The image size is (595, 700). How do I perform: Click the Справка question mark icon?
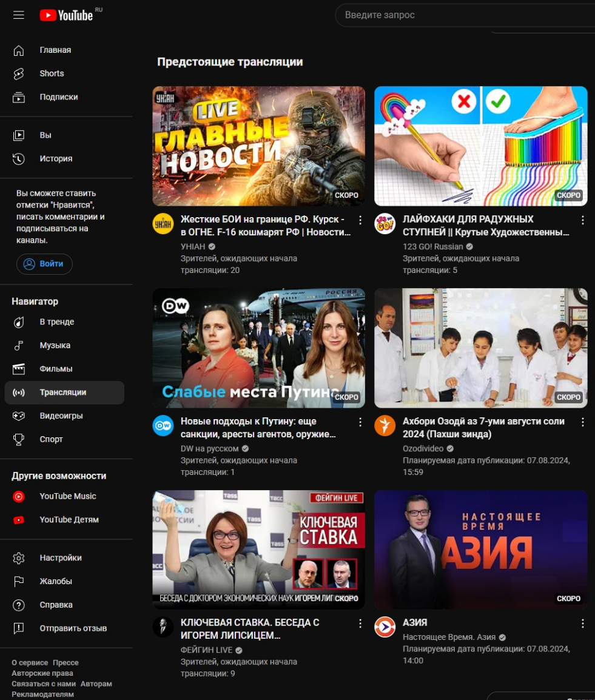click(x=19, y=605)
